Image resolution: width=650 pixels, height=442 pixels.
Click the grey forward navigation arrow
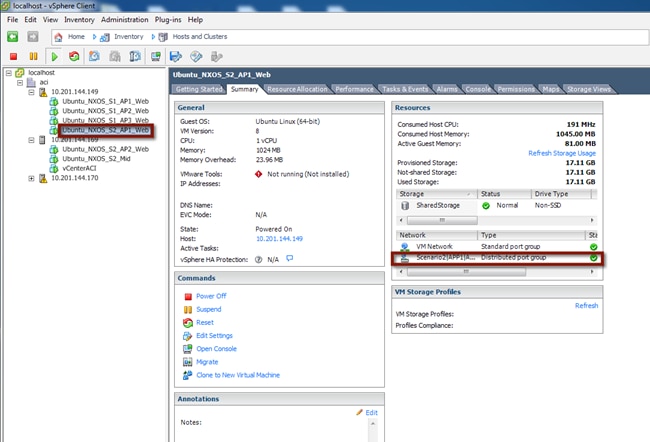(x=33, y=36)
